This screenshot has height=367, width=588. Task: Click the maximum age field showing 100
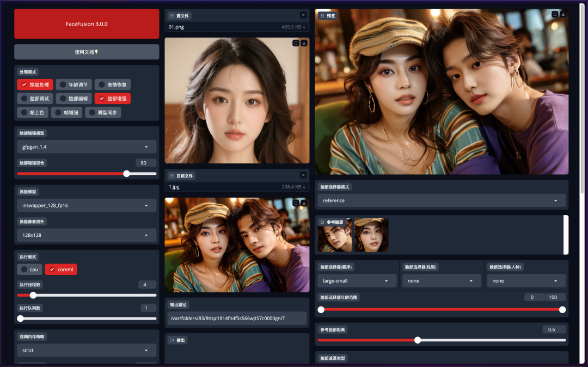(x=555, y=297)
